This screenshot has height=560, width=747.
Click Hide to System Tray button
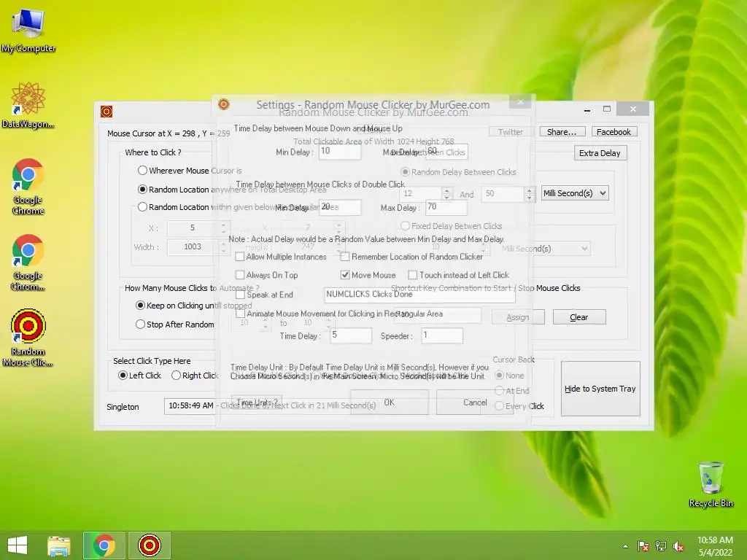coord(600,389)
